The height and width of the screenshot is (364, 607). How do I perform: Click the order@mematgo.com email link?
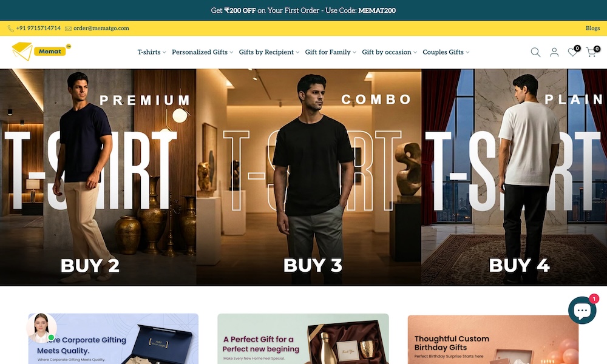101,29
